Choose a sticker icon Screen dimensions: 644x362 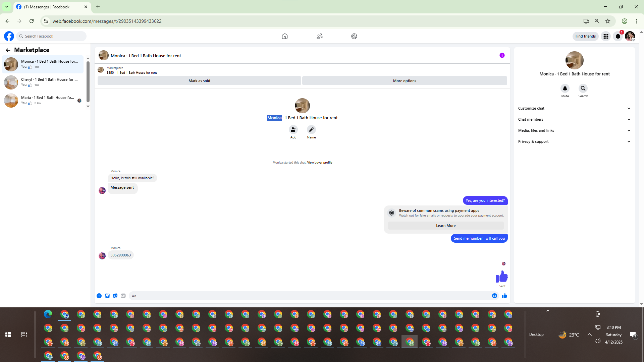(x=115, y=296)
